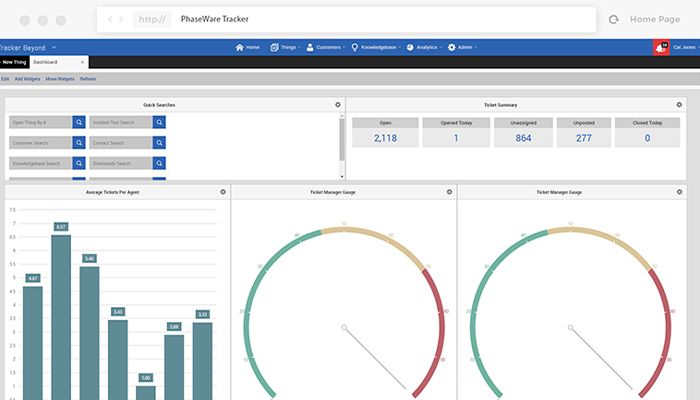
Task: Click the bar labeled 4.67
Action: (x=33, y=343)
